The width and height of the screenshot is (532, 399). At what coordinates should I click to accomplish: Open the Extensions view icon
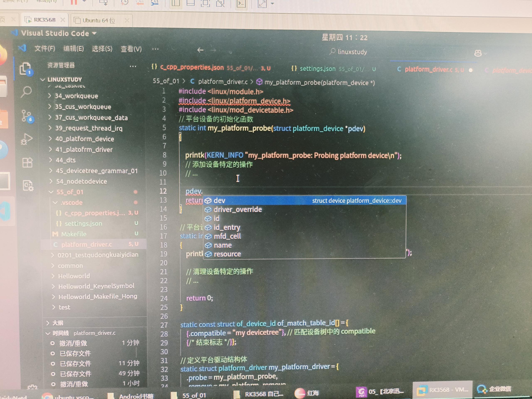point(27,163)
